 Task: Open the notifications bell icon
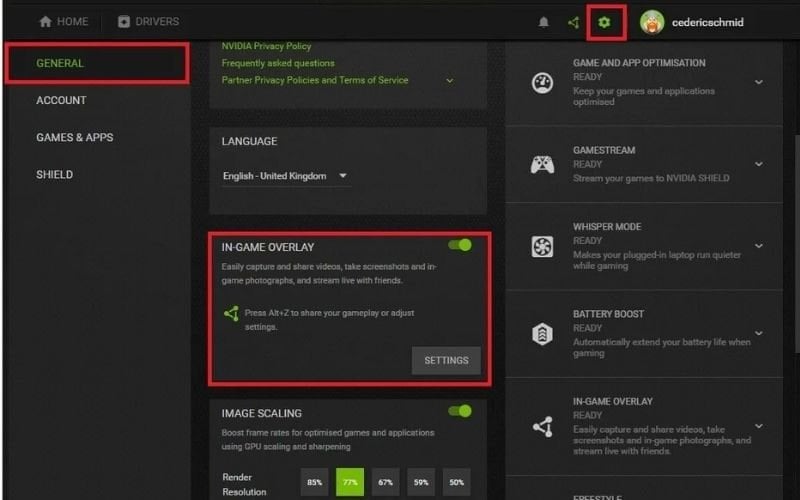pyautogui.click(x=544, y=22)
